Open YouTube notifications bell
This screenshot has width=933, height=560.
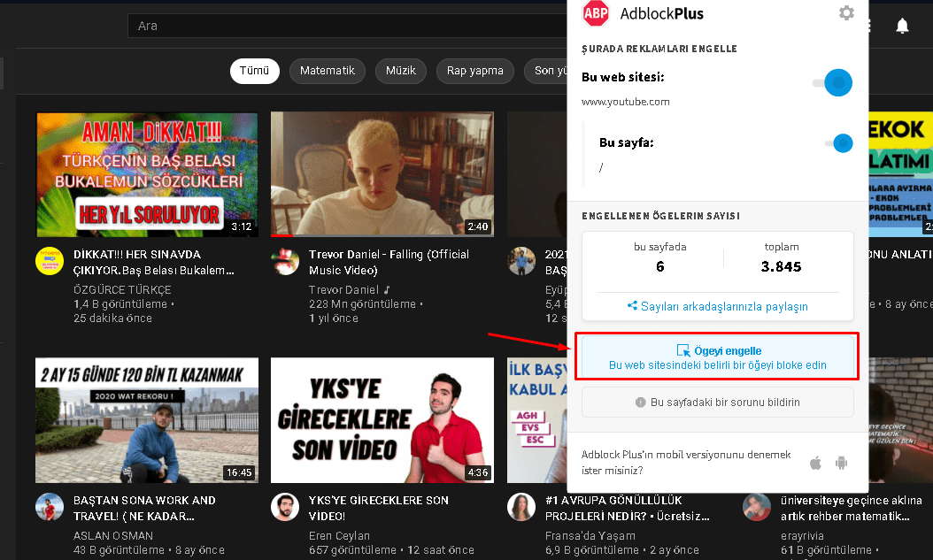coord(902,26)
